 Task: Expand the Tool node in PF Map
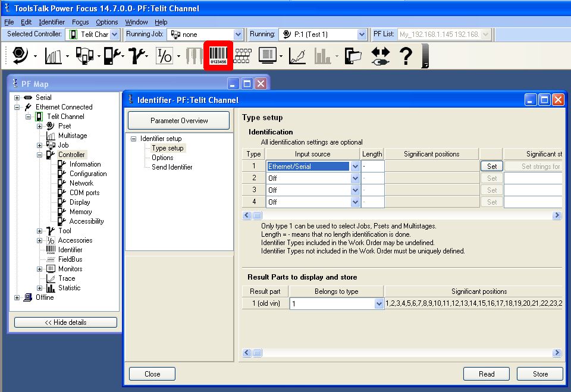39,231
